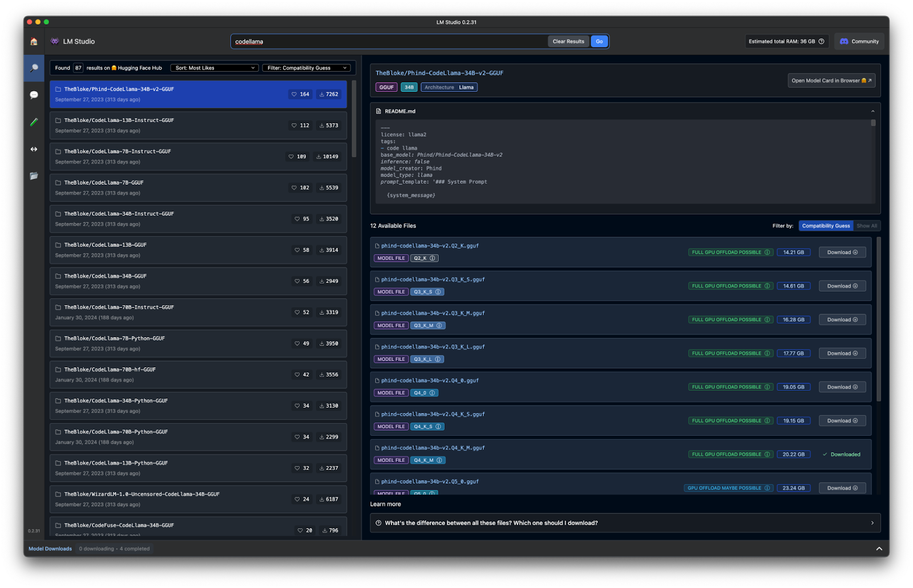Click the 34B tag badge
913x588 pixels.
point(409,87)
